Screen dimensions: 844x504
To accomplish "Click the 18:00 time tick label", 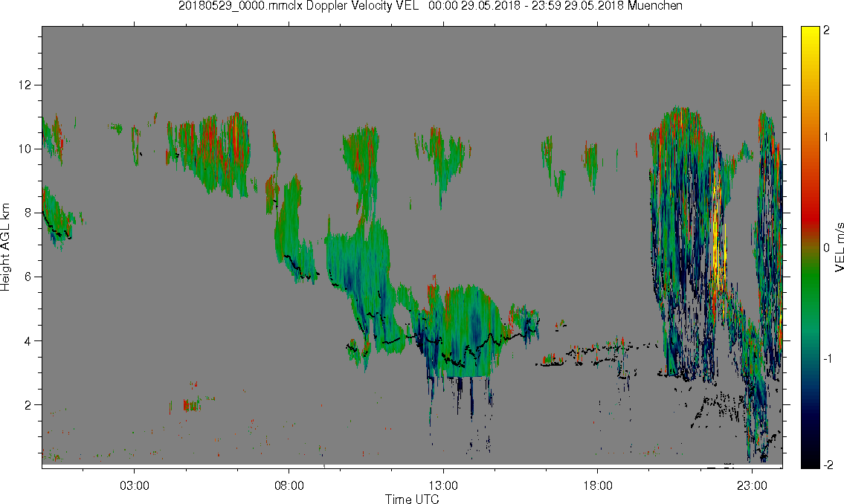I will click(598, 485).
